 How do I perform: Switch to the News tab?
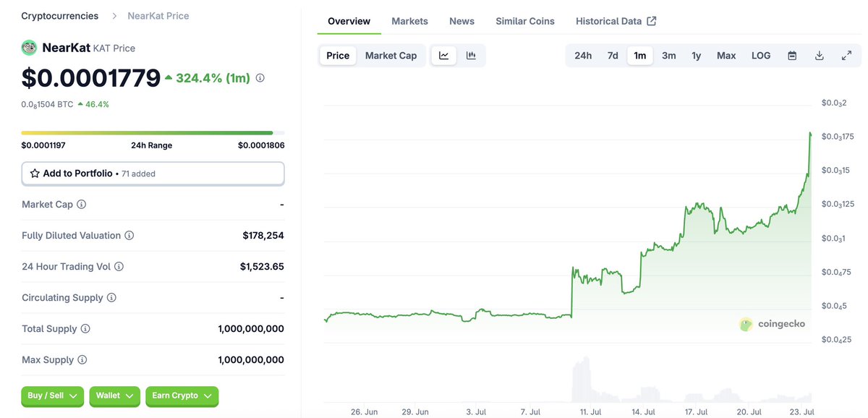(461, 21)
